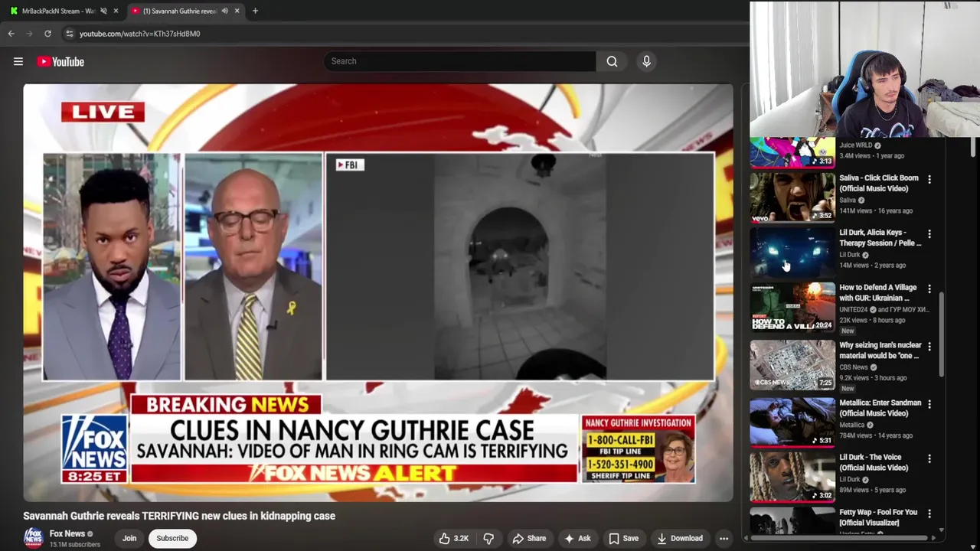
Task: Click the scroll-down arrow of sidebar scrollbar
Action: 942,530
